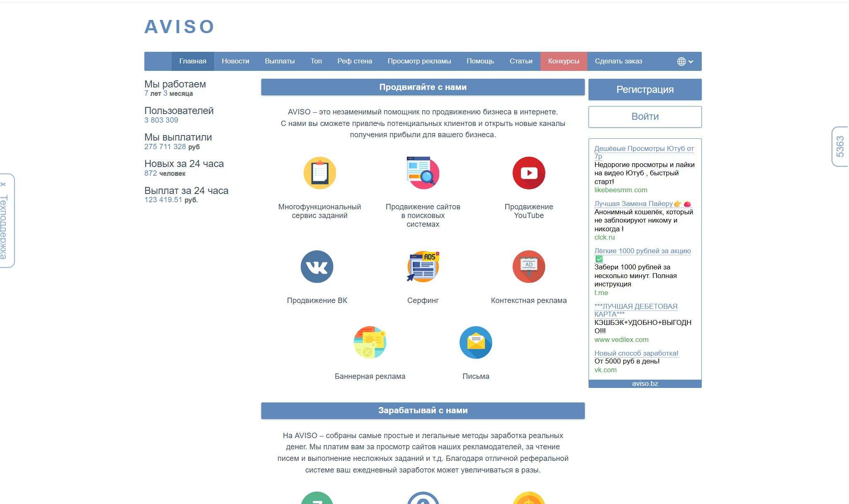This screenshot has width=849, height=504.
Task: Click the 5363 side counter tab
Action: click(840, 146)
